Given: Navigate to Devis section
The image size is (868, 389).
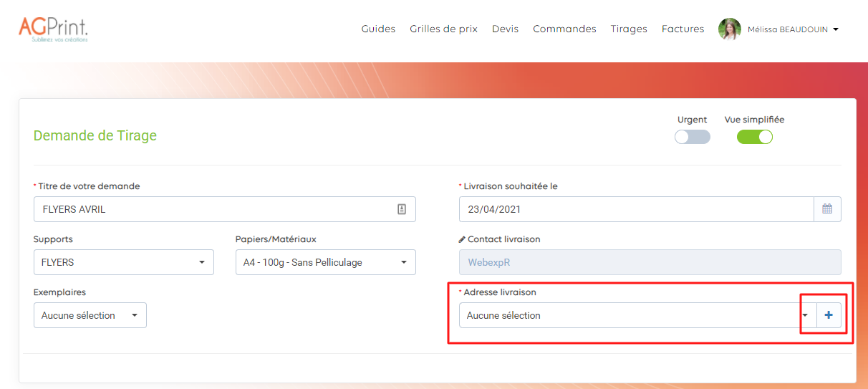Looking at the screenshot, I should coord(505,29).
